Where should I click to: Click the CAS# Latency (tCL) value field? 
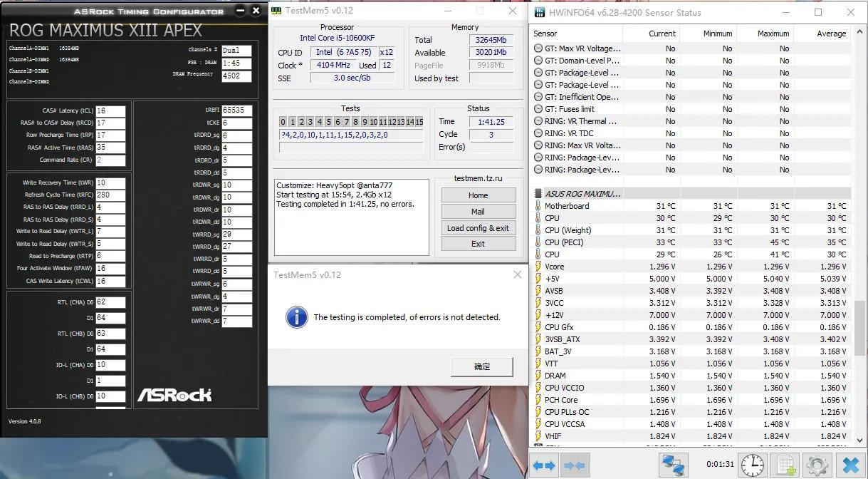click(x=110, y=111)
